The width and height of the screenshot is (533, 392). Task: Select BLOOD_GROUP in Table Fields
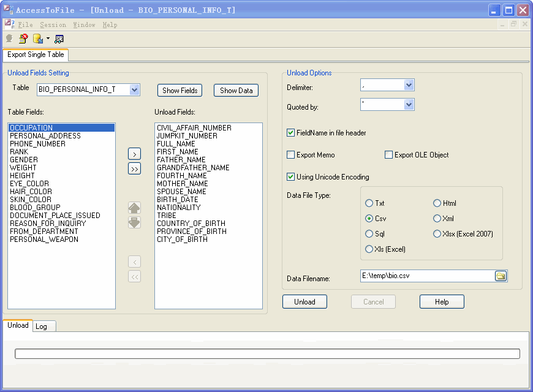[61, 208]
